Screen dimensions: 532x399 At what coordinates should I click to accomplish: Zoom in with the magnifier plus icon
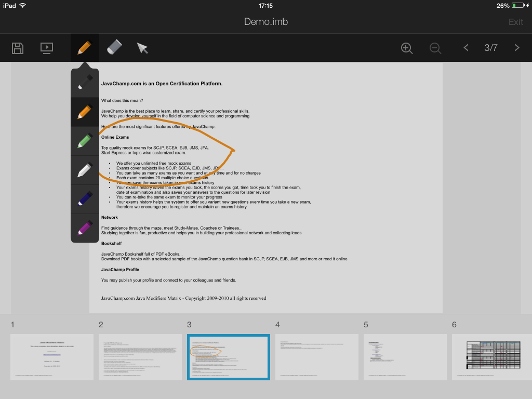click(x=406, y=48)
